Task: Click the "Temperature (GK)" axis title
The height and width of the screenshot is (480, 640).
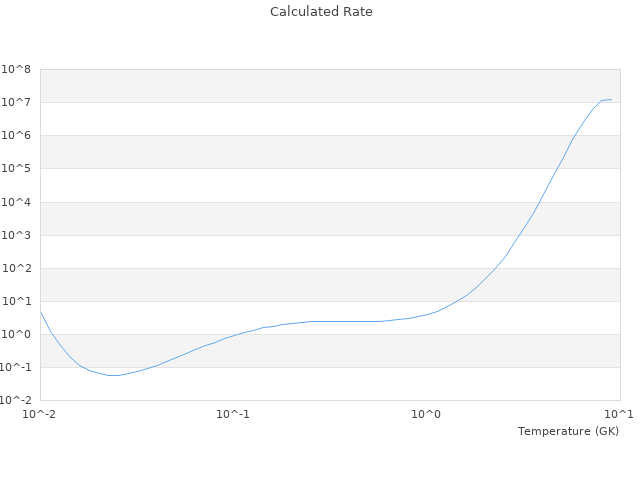Action: (568, 431)
